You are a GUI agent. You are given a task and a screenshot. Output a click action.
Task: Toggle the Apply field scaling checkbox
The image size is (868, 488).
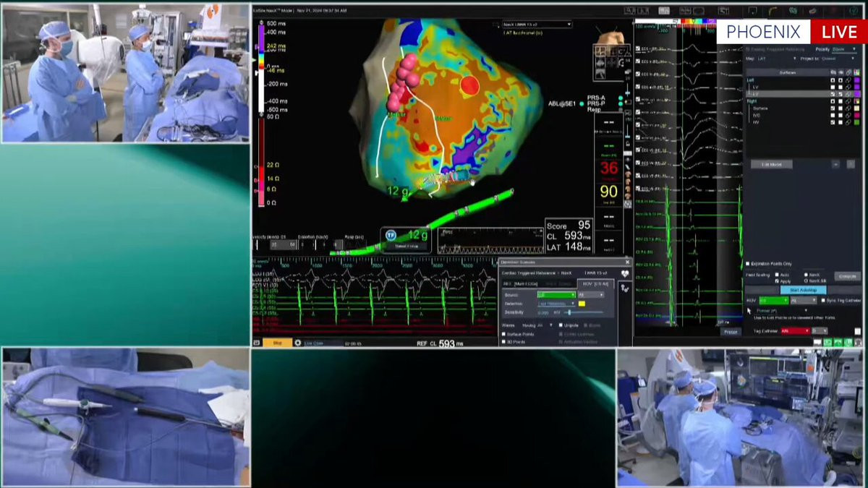point(777,281)
